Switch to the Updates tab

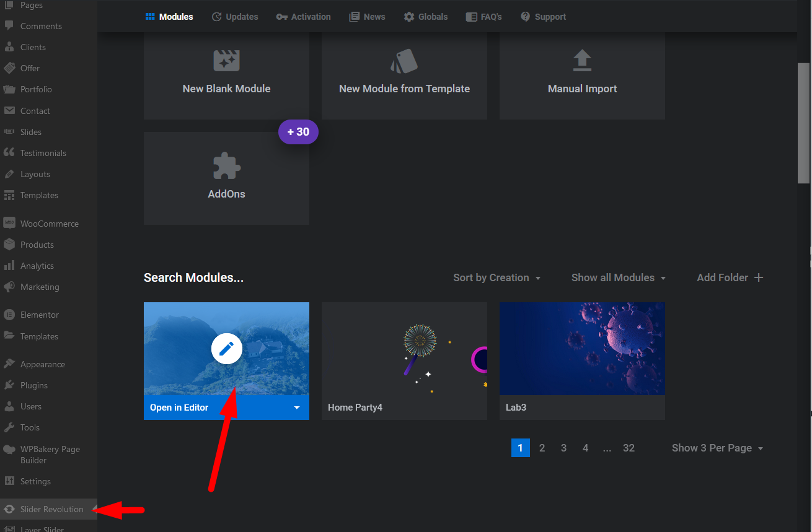coord(235,17)
